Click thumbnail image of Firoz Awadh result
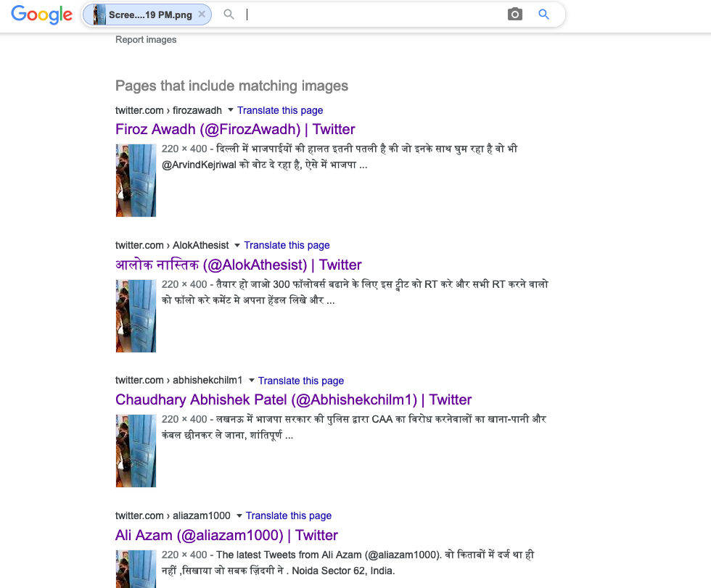 (136, 180)
